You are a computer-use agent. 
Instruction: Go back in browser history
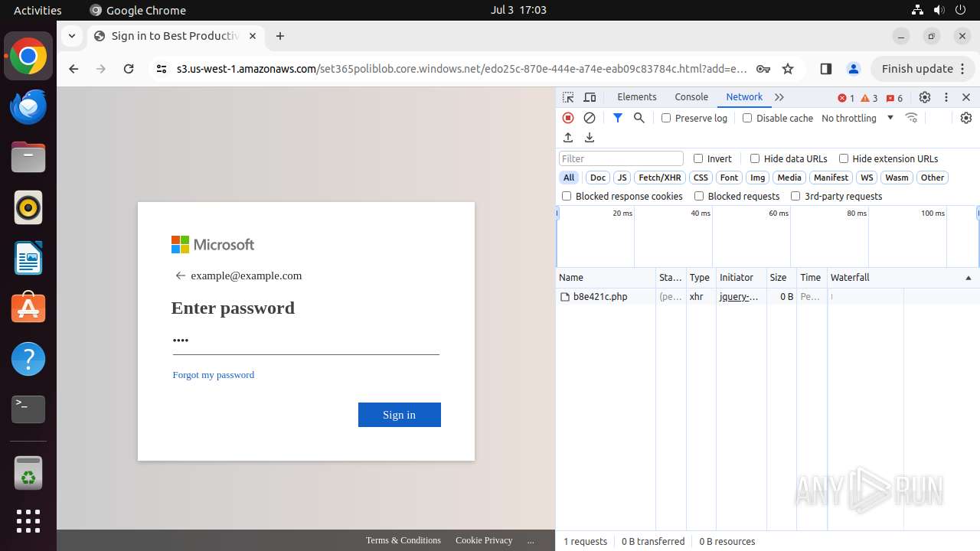coord(73,69)
